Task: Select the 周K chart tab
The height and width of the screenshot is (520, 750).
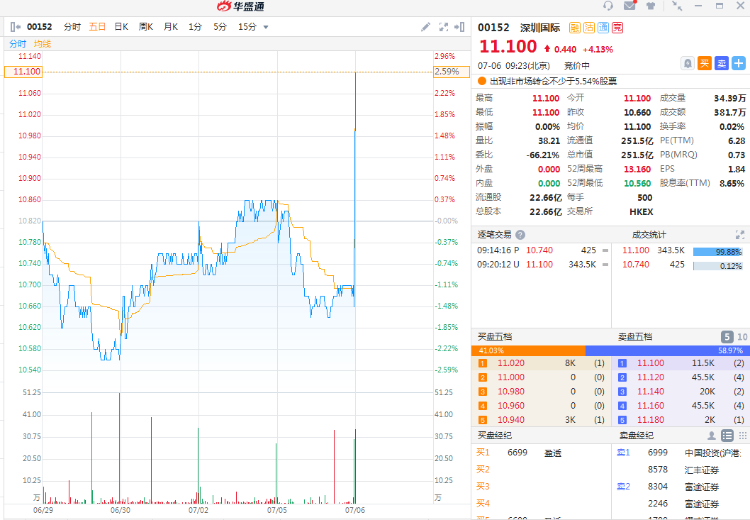Action: tap(146, 27)
